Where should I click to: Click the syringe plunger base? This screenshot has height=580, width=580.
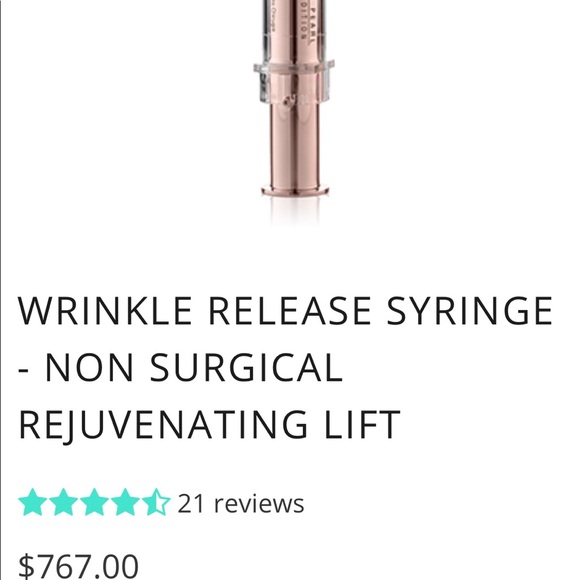294,190
